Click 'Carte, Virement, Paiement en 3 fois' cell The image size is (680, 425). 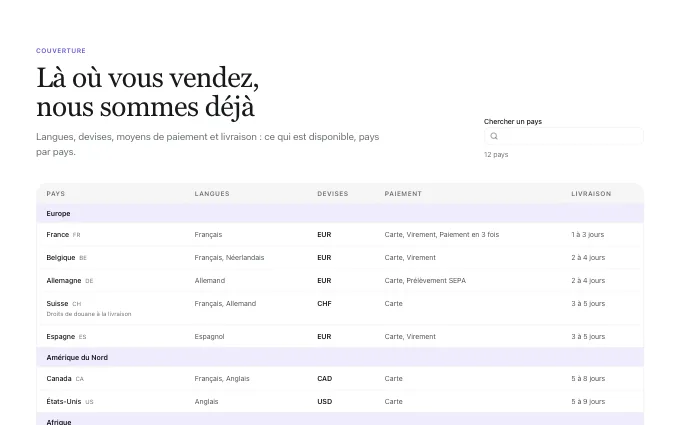click(x=441, y=235)
